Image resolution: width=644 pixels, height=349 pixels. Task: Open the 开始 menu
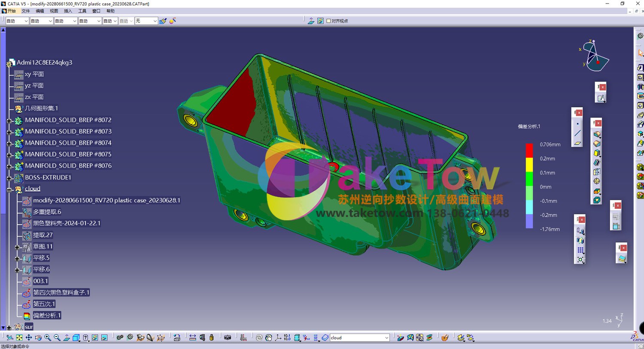pyautogui.click(x=11, y=11)
